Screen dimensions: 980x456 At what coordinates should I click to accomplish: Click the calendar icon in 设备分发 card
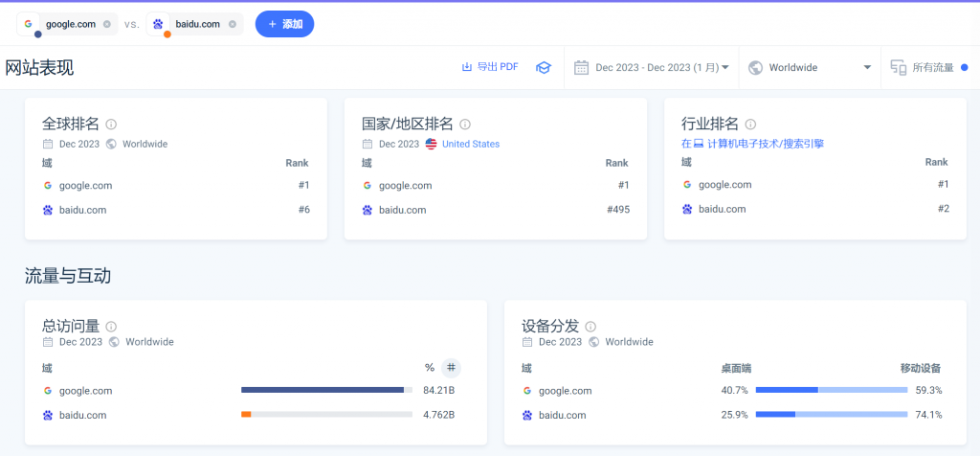[x=527, y=342]
